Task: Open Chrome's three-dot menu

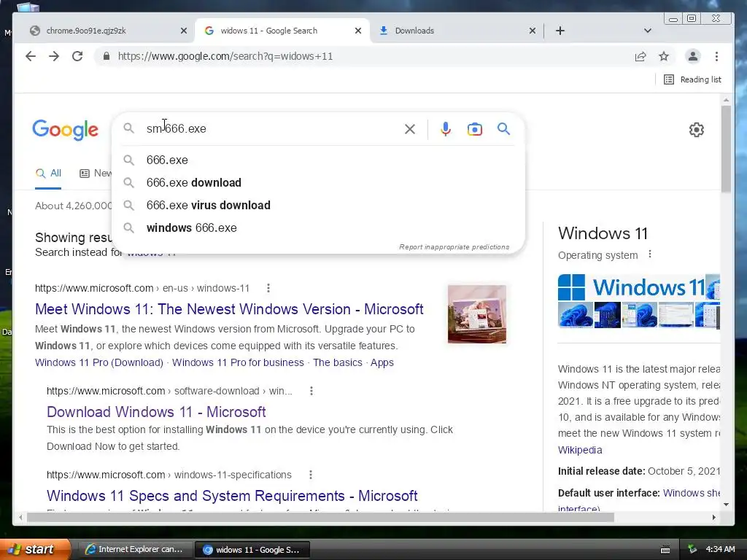Action: [x=716, y=56]
